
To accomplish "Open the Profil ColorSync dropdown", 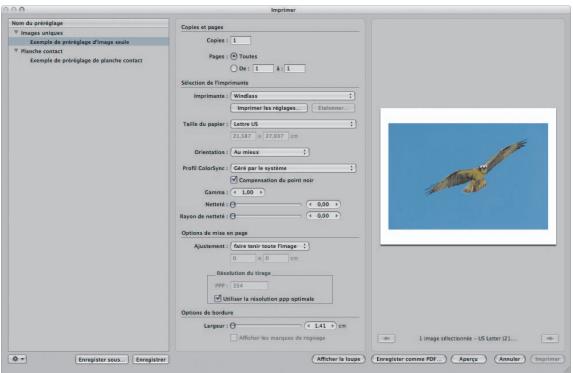I will (x=293, y=168).
